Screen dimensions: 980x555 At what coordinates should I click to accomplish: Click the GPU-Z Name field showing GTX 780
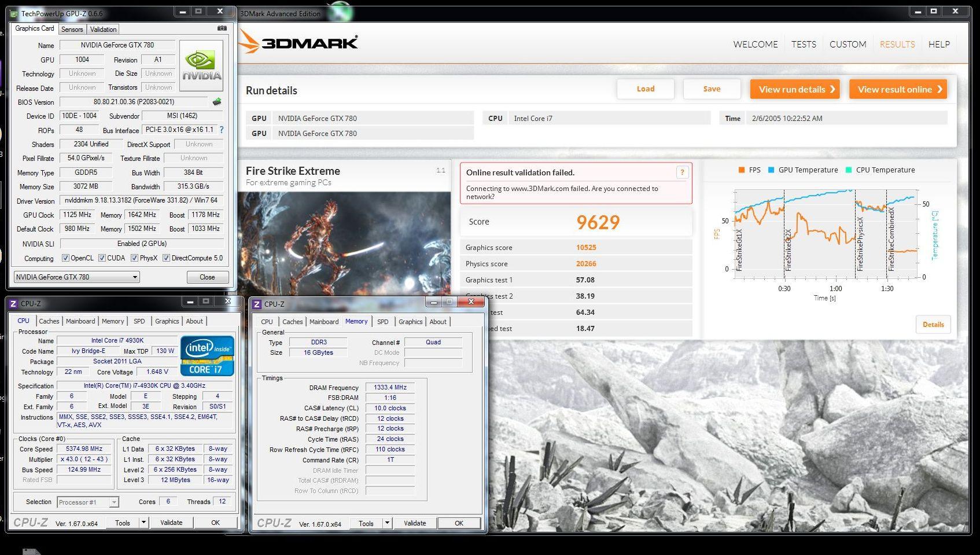point(117,45)
